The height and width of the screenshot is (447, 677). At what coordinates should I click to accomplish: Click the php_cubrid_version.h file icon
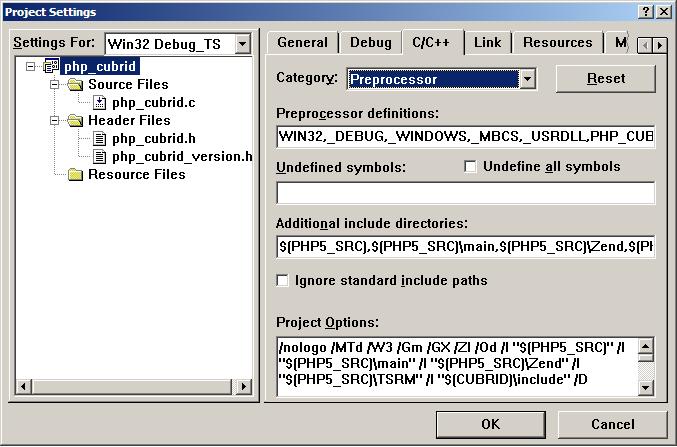tap(99, 157)
